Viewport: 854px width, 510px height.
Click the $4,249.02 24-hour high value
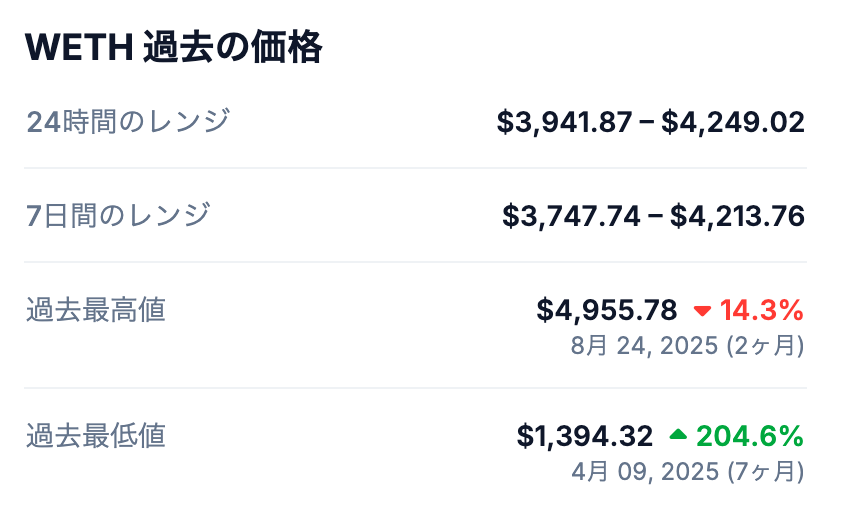pyautogui.click(x=733, y=123)
